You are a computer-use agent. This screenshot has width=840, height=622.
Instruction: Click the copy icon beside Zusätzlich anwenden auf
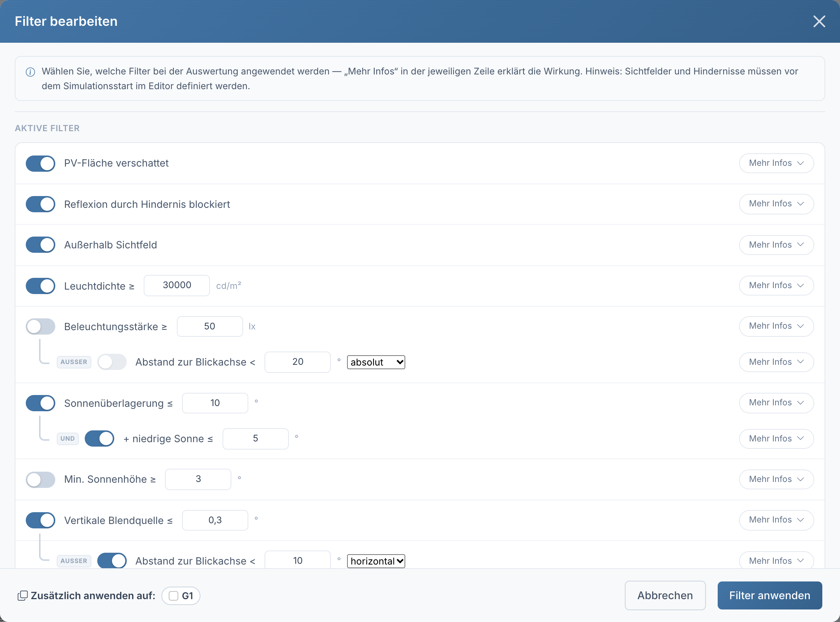click(x=22, y=595)
